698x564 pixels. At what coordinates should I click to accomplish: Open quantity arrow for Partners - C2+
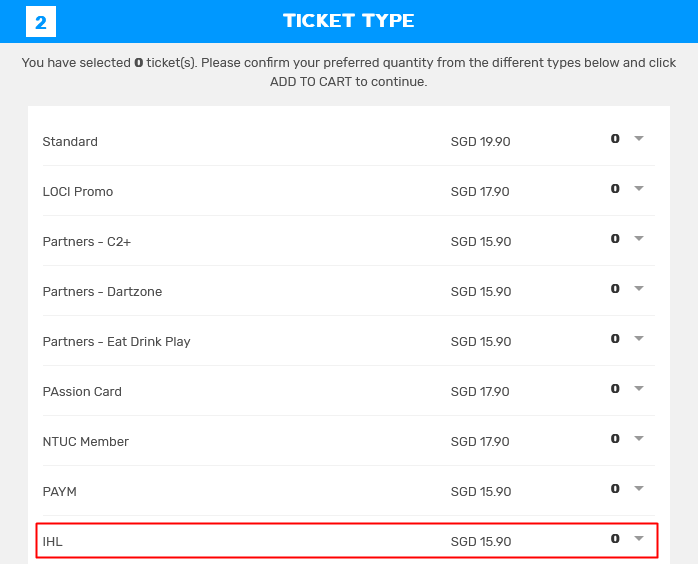(x=639, y=239)
